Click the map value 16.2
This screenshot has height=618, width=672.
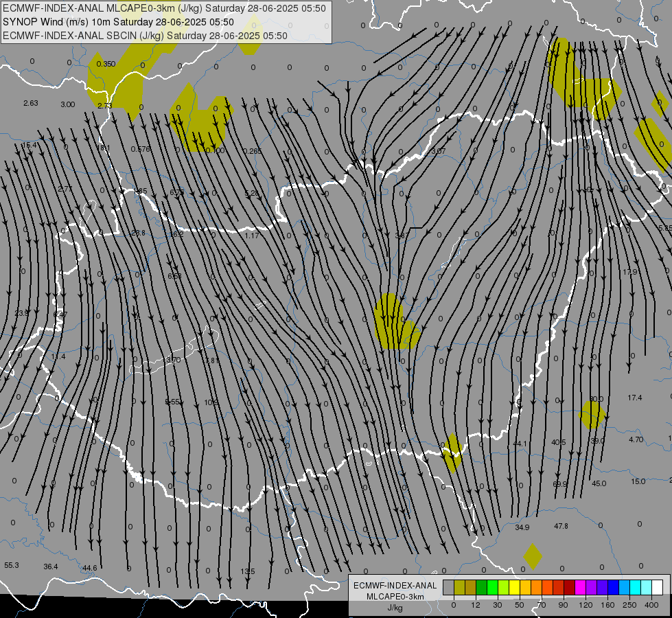pyautogui.click(x=176, y=234)
